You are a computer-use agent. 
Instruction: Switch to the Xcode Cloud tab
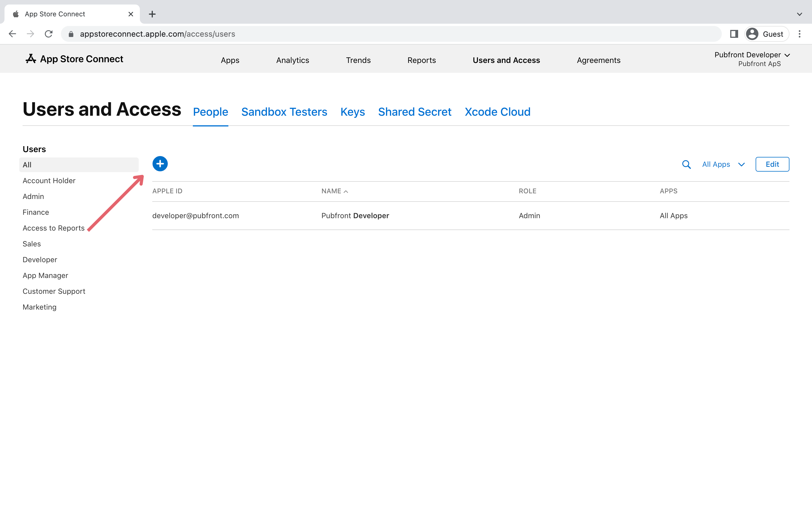click(497, 112)
